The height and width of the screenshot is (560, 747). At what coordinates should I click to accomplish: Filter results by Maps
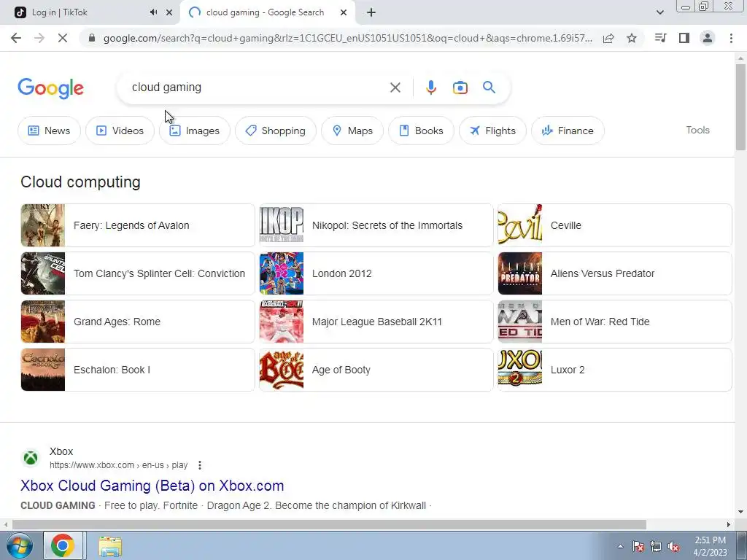coord(352,131)
